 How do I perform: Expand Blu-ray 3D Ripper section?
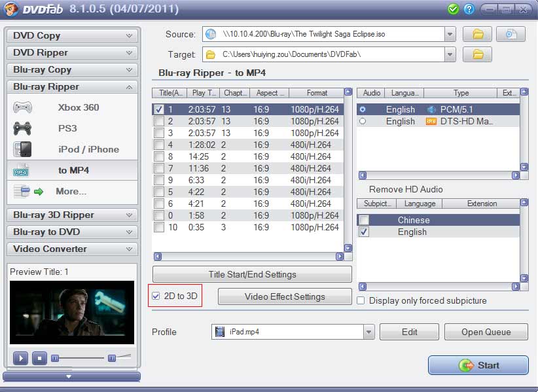[x=72, y=215]
